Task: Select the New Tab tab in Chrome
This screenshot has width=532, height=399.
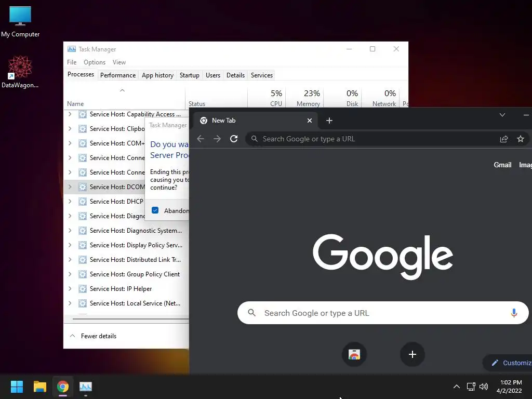Action: 255,121
